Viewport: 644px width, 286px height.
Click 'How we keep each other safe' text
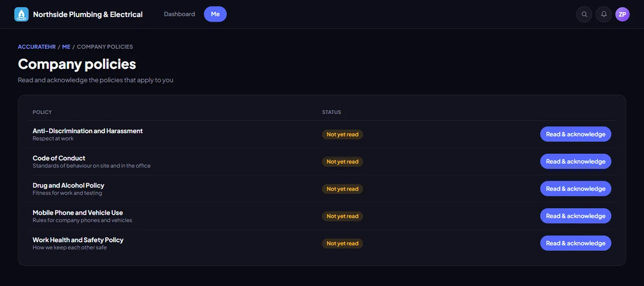(69, 247)
